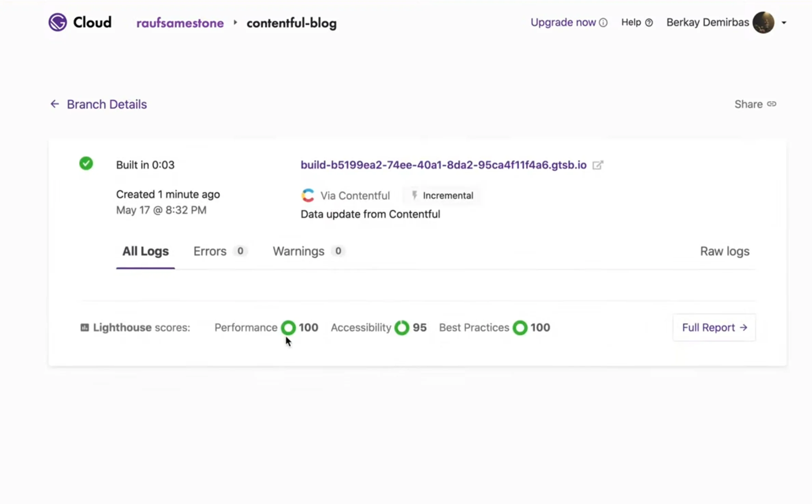Image resolution: width=812 pixels, height=504 pixels.
Task: Open the build-b5199ea2 gtsb.io link
Action: pyautogui.click(x=443, y=165)
